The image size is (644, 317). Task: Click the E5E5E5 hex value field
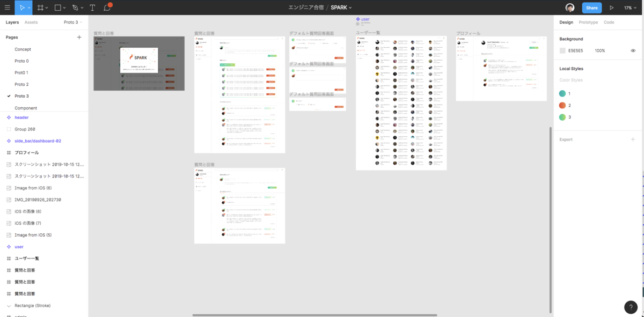(575, 50)
